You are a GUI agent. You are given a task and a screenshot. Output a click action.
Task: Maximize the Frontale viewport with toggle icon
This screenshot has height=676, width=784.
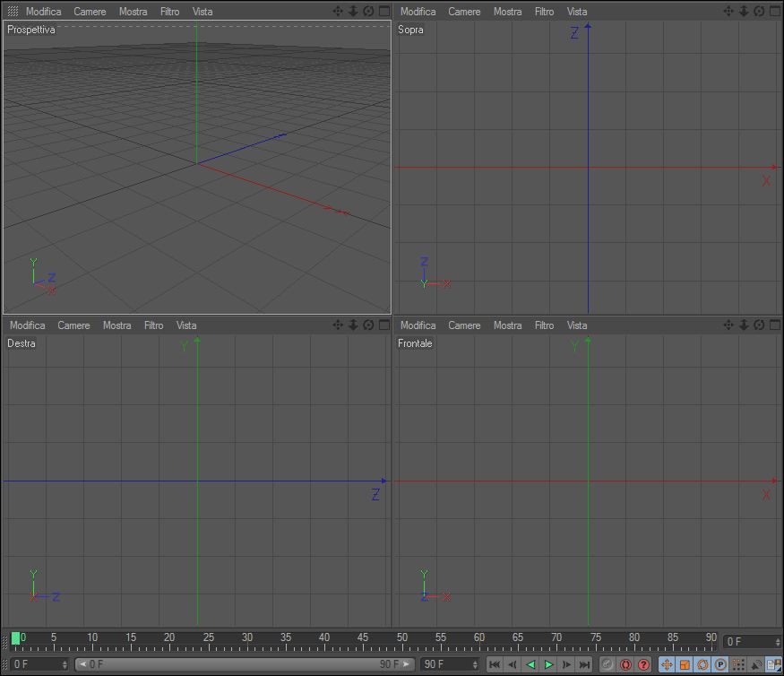tap(775, 325)
